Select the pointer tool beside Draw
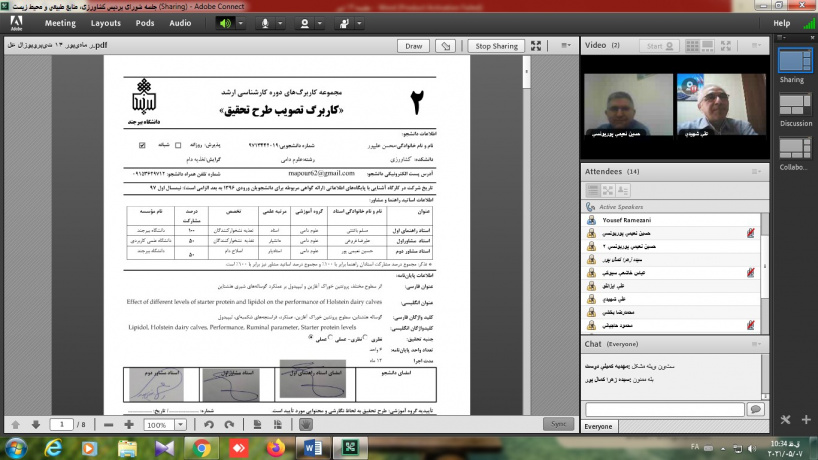The width and height of the screenshot is (818, 460). [447, 46]
